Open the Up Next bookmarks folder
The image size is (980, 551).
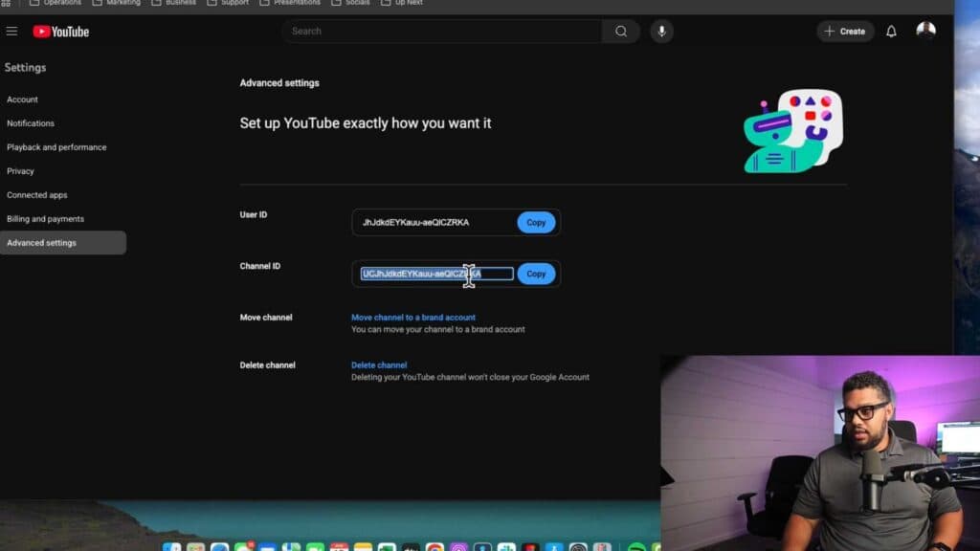pyautogui.click(x=402, y=3)
